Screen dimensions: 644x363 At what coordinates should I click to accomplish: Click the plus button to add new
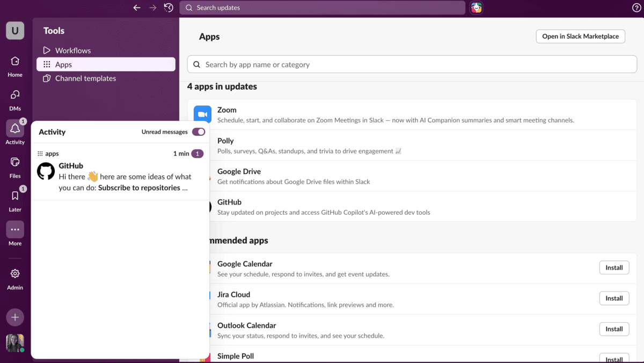[14, 317]
